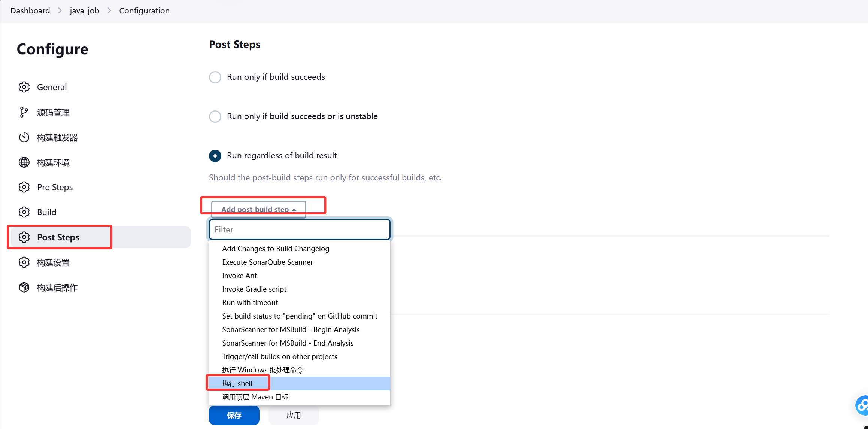This screenshot has width=868, height=429.
Task: Click the gear icon beside Pre Steps
Action: point(24,187)
